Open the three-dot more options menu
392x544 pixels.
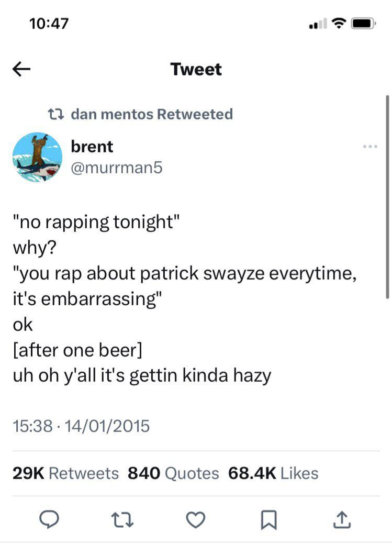[369, 146]
